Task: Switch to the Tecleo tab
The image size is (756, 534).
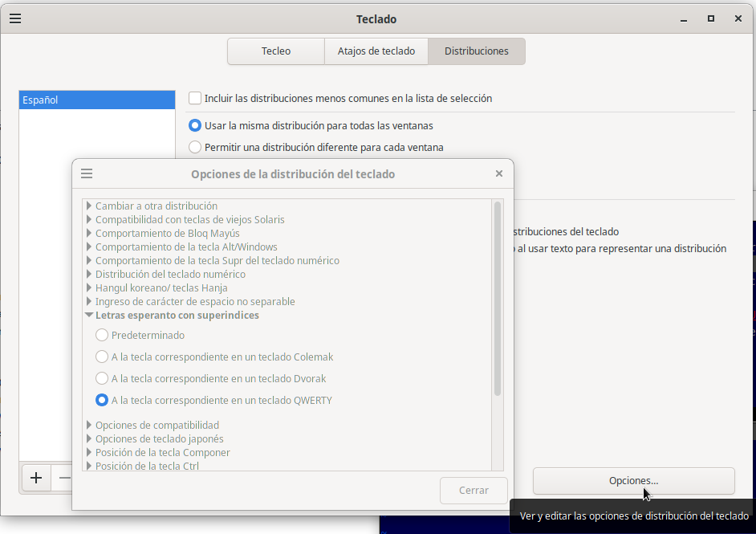Action: 276,51
